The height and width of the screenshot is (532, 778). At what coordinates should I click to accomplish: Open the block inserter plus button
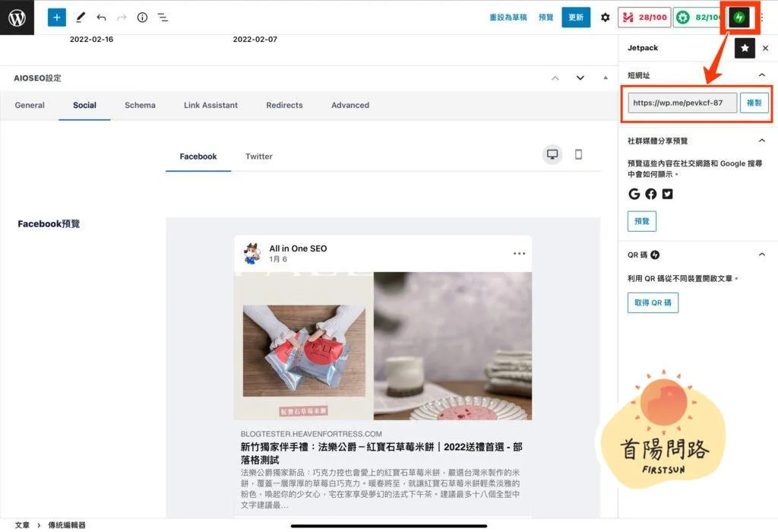[56, 17]
